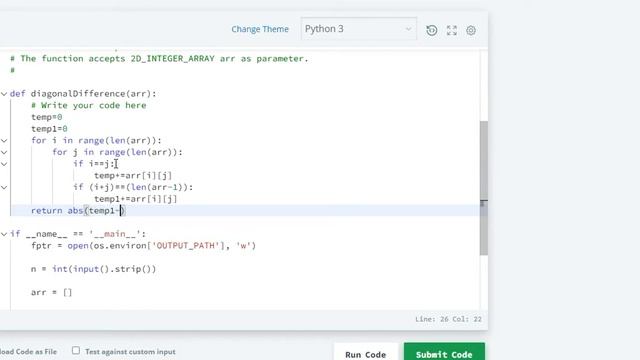Click the 'Upload Code as File' link
Viewport: 640px width, 360px height.
click(28, 351)
